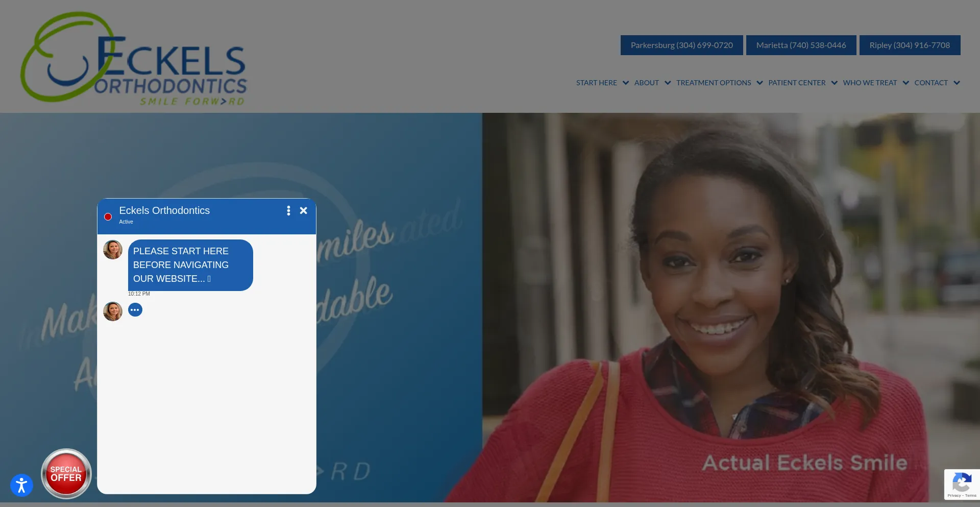Open the Patient Center menu
Viewport: 980px width, 507px height.
pyautogui.click(x=797, y=83)
